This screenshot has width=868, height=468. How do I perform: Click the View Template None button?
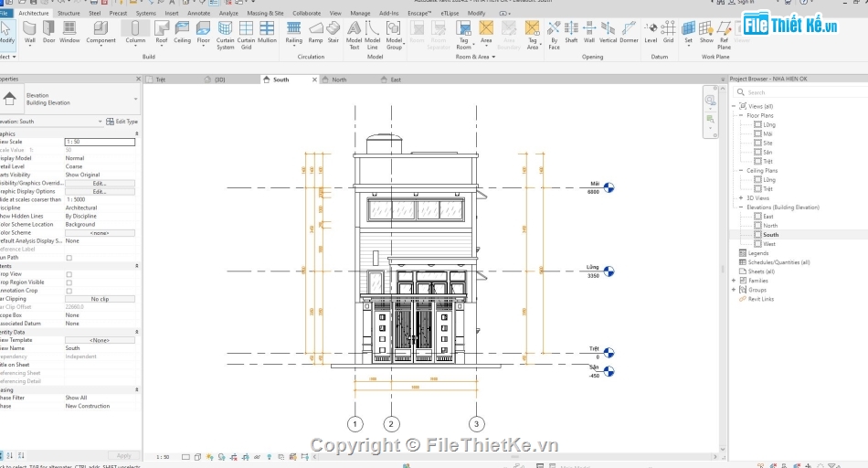click(x=100, y=340)
